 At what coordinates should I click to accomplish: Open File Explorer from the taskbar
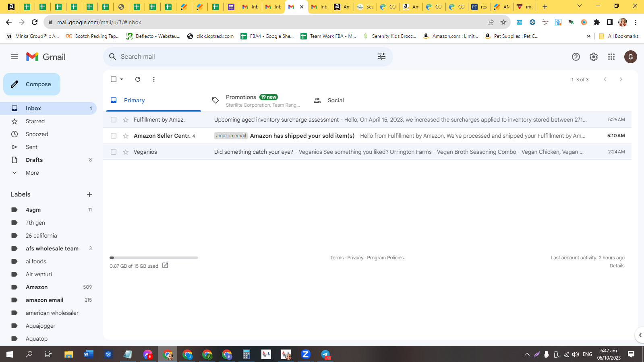(x=69, y=354)
